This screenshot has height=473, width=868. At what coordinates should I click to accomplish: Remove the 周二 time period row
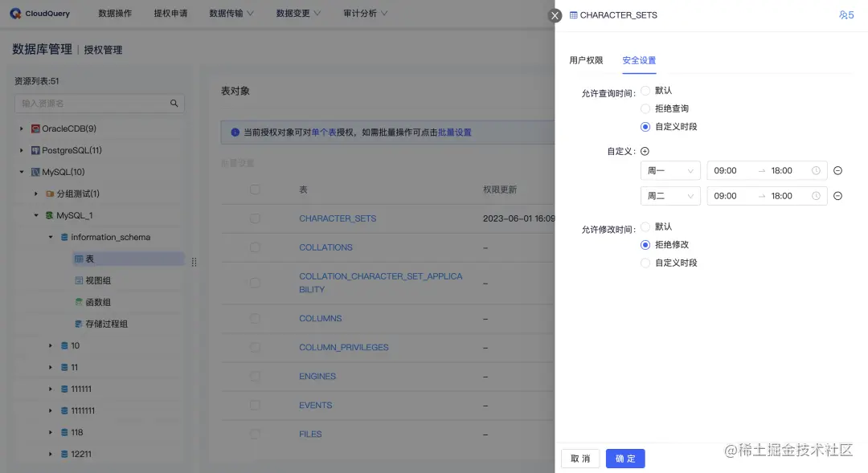pos(838,196)
